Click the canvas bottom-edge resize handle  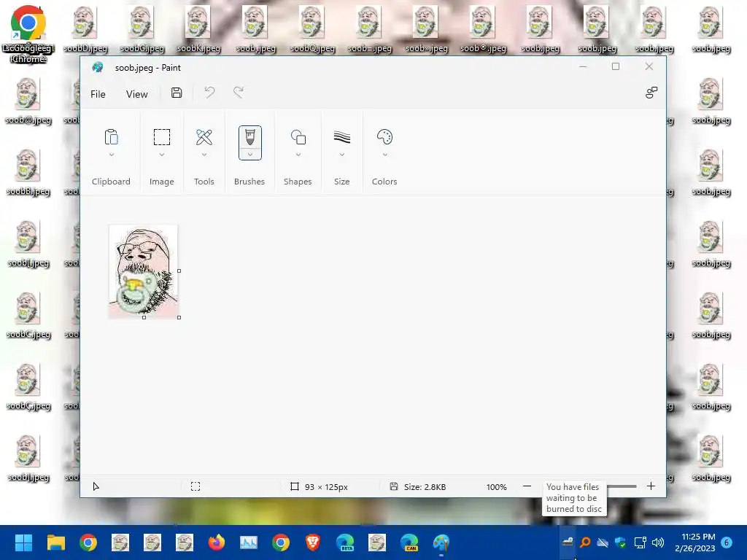(x=144, y=318)
